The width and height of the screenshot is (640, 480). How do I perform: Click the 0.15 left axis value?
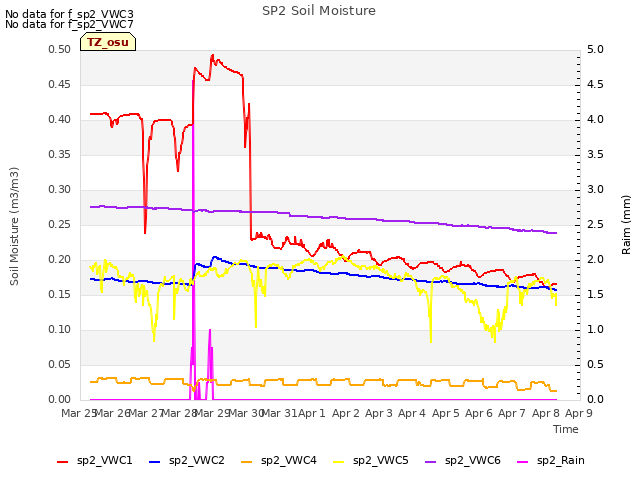tap(60, 295)
